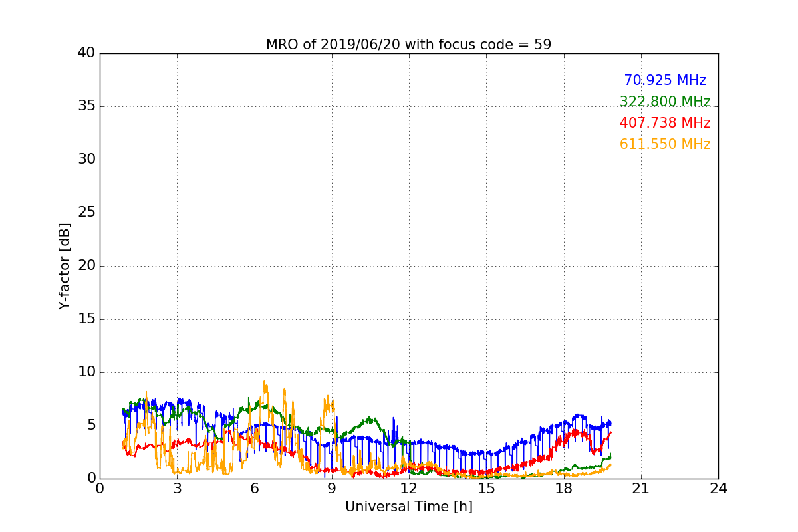This screenshot has width=798, height=532.
Task: Click x-axis tick label 3
Action: [x=177, y=489]
